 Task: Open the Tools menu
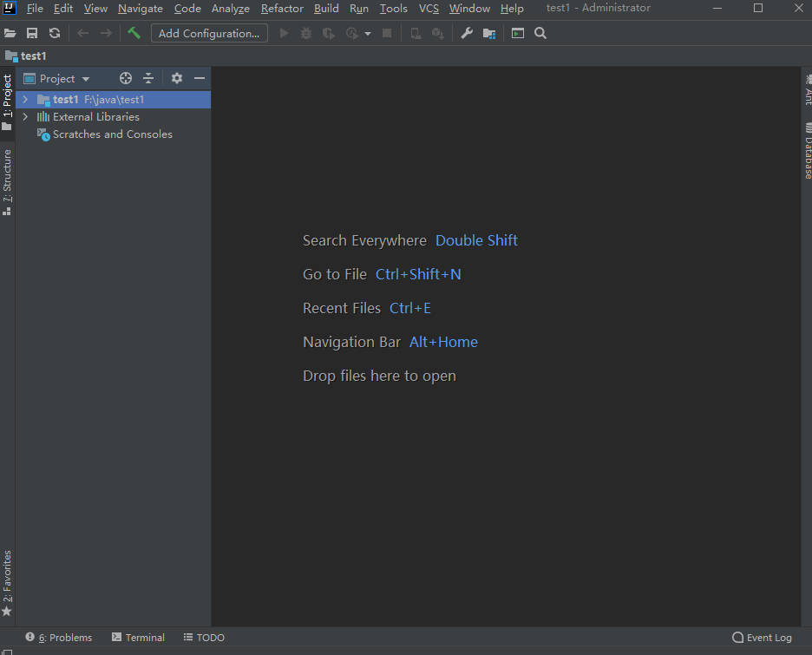(394, 9)
